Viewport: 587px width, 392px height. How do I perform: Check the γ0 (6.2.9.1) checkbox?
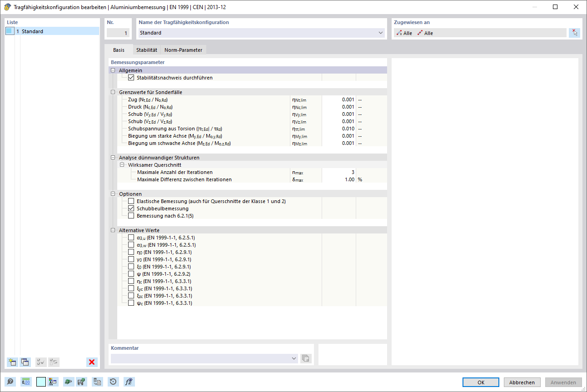tap(131, 259)
